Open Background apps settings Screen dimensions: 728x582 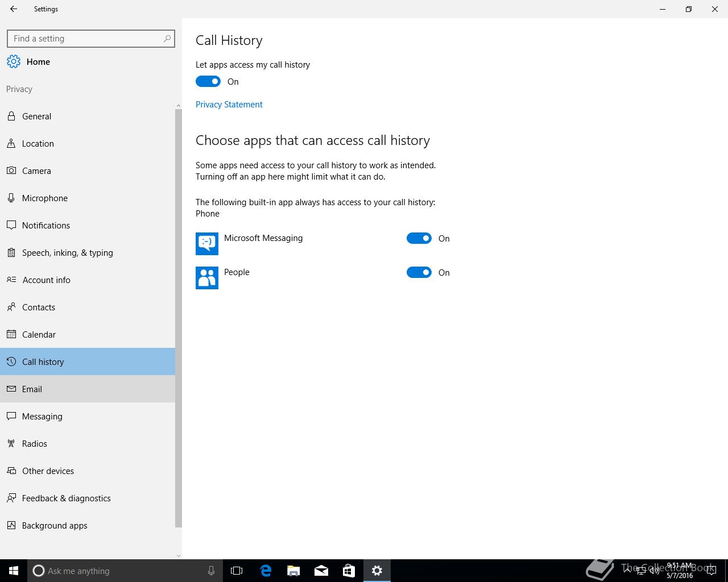click(88, 525)
